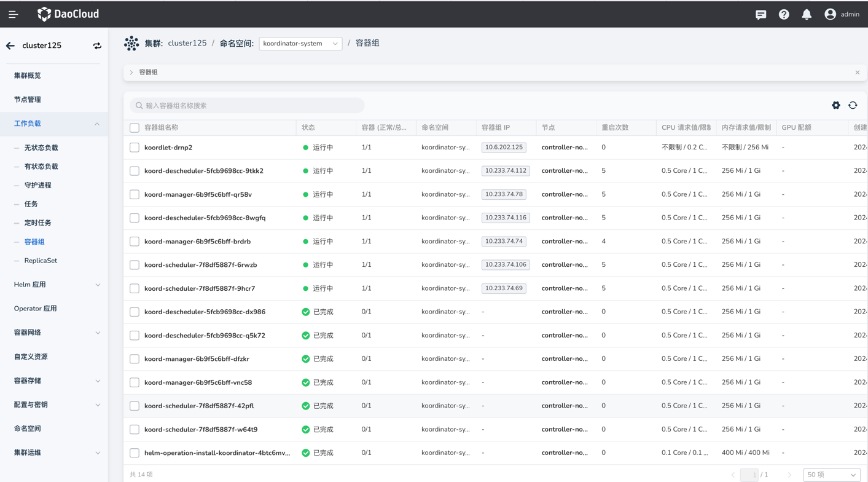Open the 50 项 page size dropdown
This screenshot has height=482, width=868.
[x=831, y=475]
